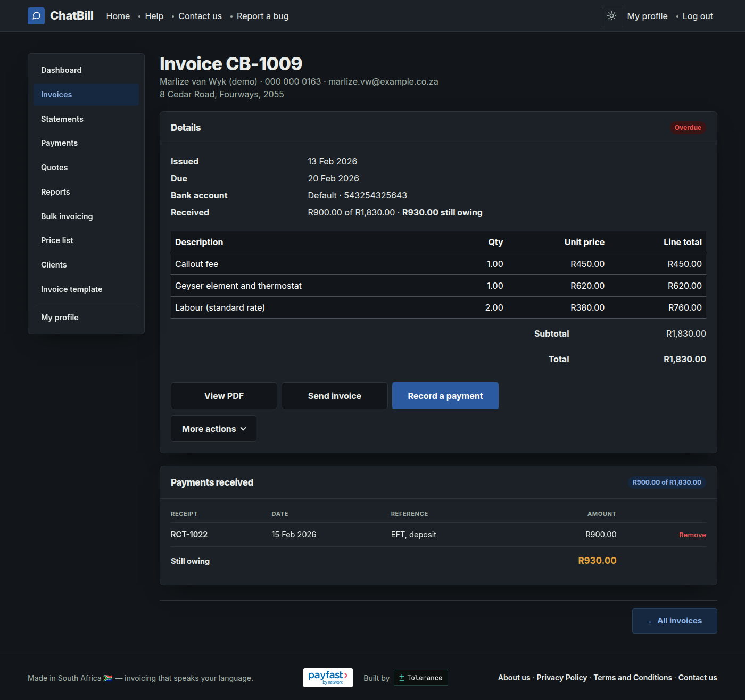This screenshot has height=700, width=745.
Task: Go to Bulk invoicing
Action: (x=86, y=216)
